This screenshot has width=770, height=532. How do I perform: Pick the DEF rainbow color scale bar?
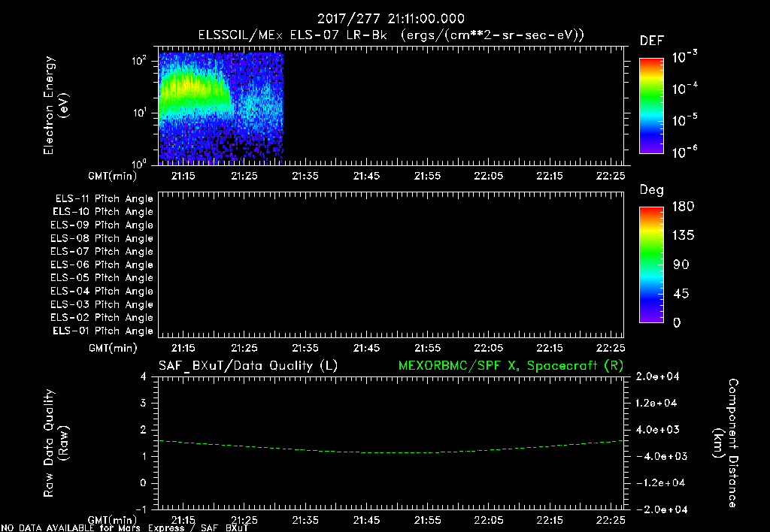[x=651, y=106]
